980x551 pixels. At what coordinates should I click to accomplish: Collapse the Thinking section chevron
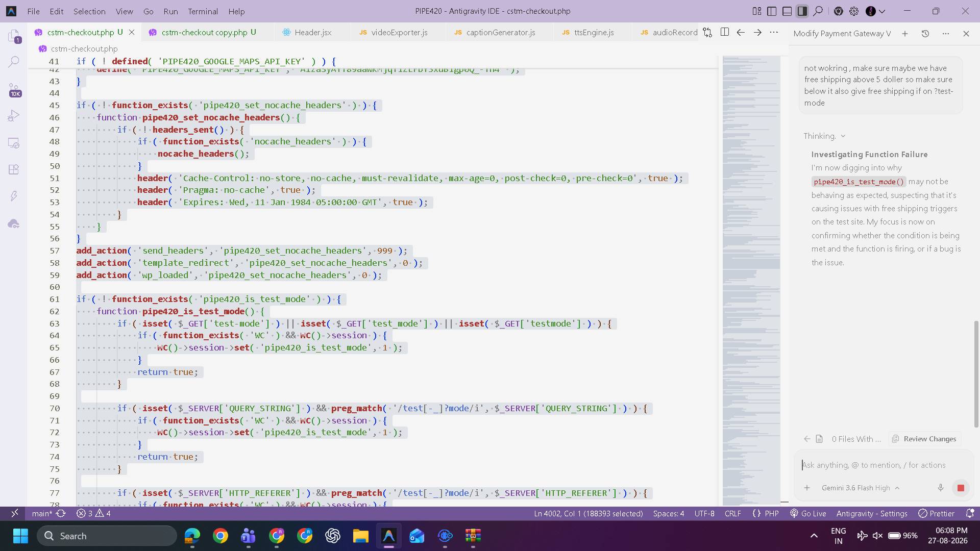pos(843,136)
